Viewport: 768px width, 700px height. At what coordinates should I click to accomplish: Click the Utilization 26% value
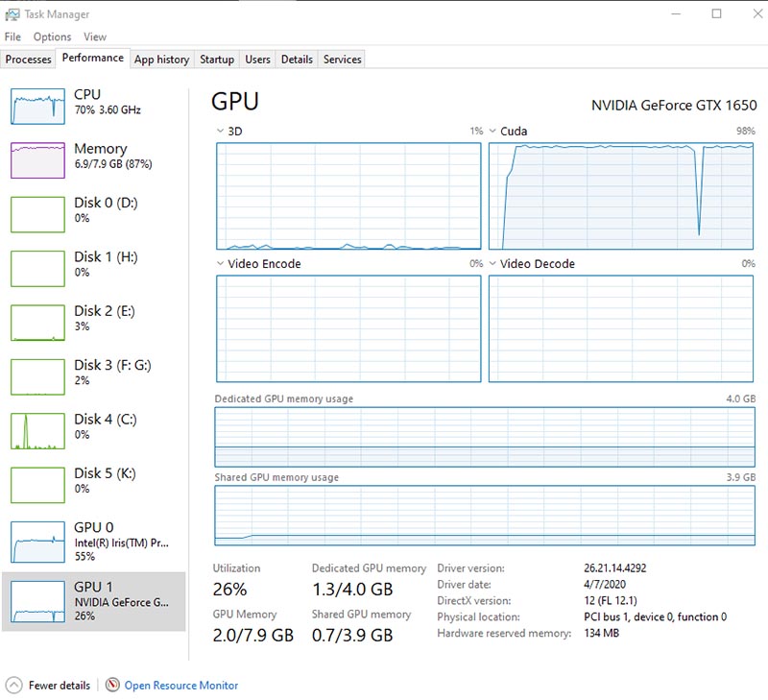point(229,589)
